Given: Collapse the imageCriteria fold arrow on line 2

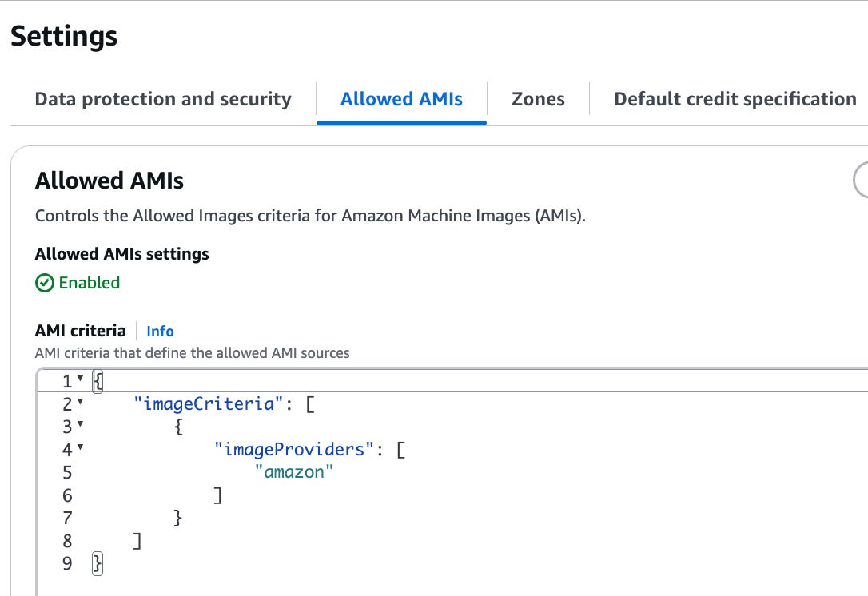Looking at the screenshot, I should click(80, 402).
